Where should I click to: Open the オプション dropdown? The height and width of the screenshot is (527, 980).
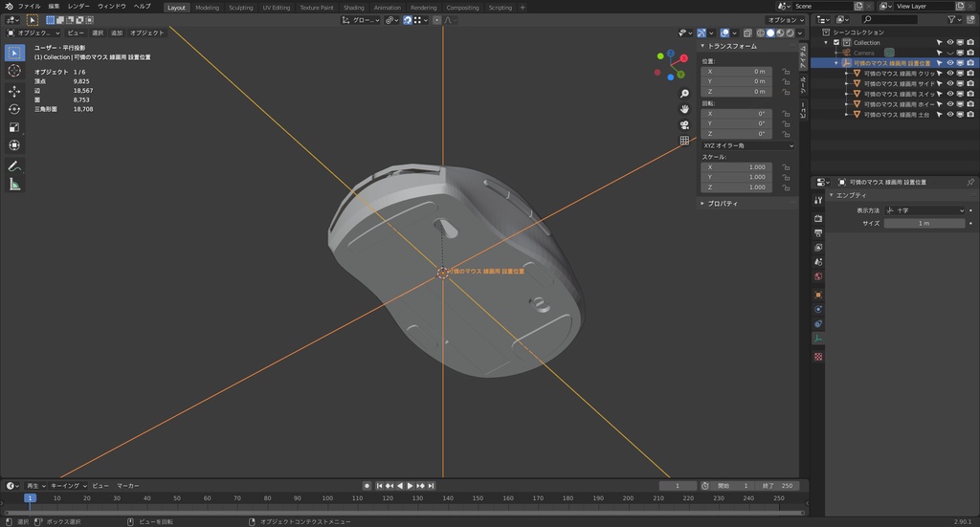[x=786, y=20]
